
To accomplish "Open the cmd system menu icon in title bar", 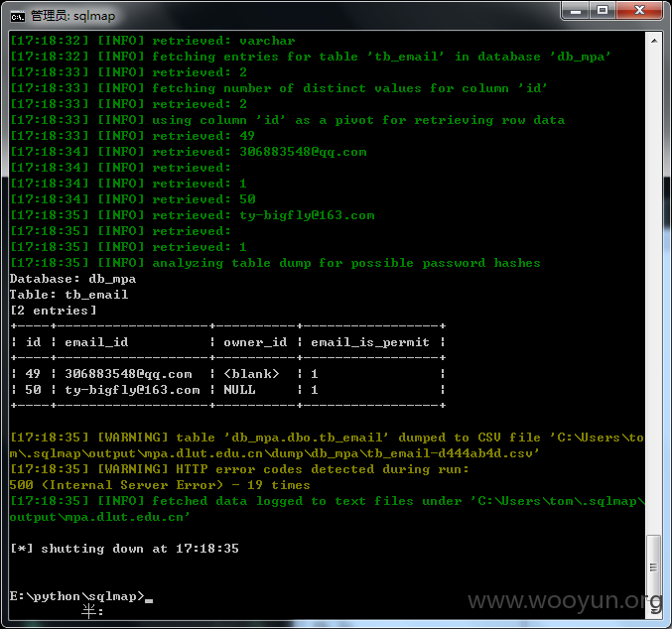I will (x=18, y=17).
